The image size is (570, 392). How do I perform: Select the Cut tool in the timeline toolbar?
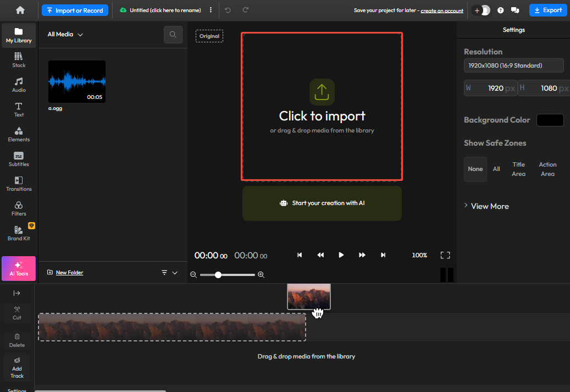point(16,313)
